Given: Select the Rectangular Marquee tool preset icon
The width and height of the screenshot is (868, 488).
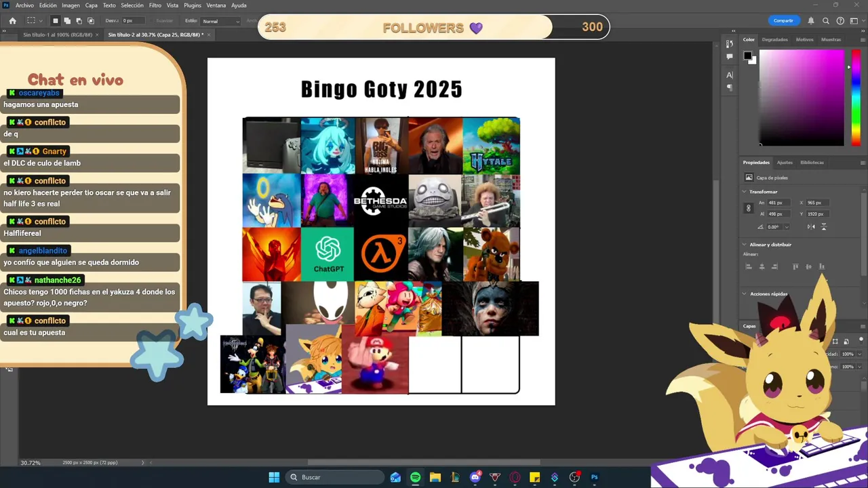Looking at the screenshot, I should 31,21.
